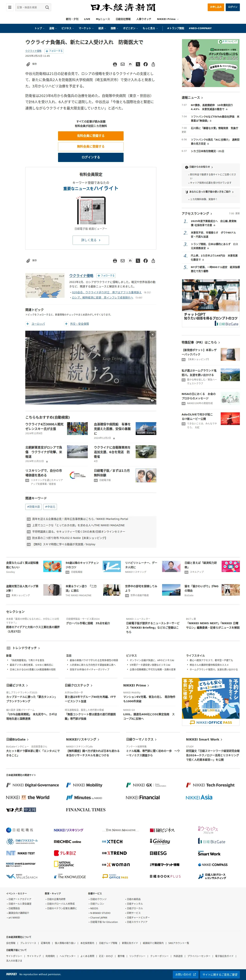Click the lower email share icon
246x980 pixels.
tap(122, 261)
